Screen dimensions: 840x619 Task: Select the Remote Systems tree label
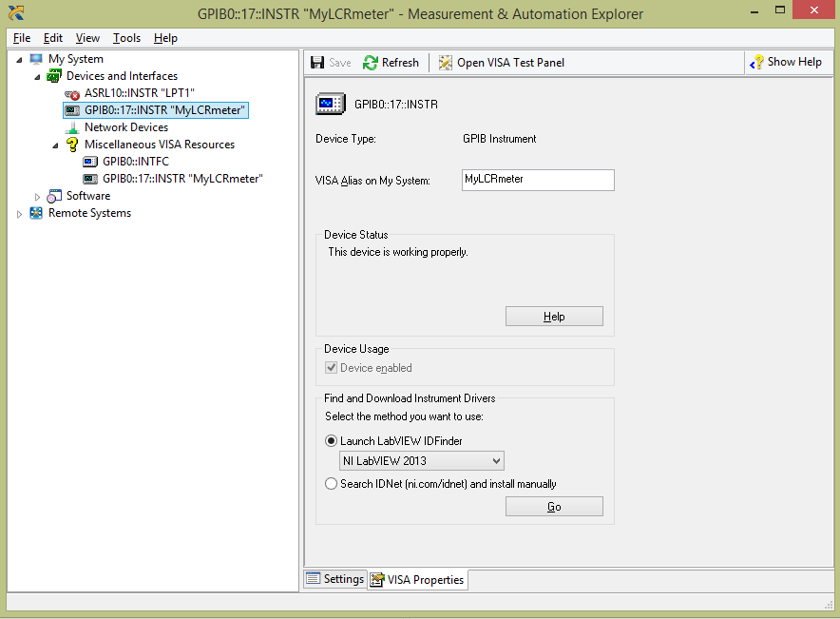(89, 213)
